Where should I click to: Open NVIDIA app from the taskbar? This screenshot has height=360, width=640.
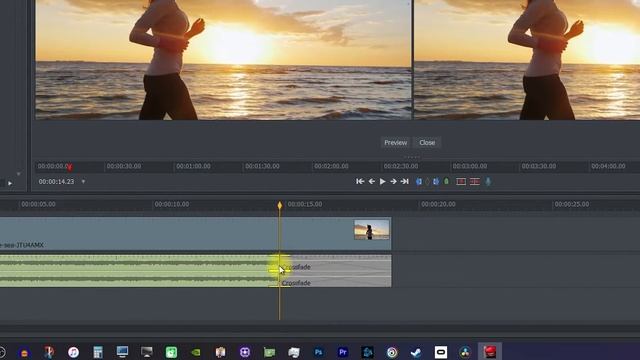[196, 352]
